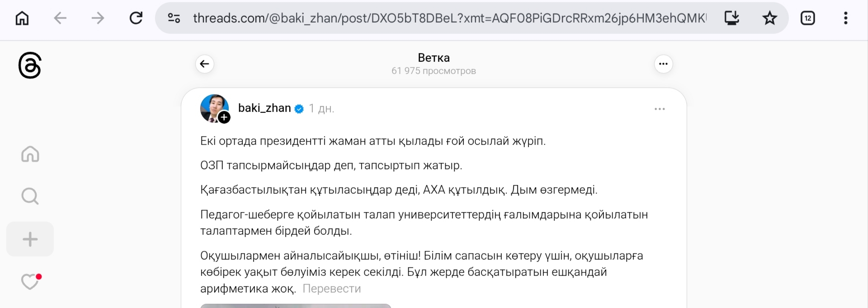Screen dimensions: 868x308
Task: Open site info permissions icon
Action: 174,18
